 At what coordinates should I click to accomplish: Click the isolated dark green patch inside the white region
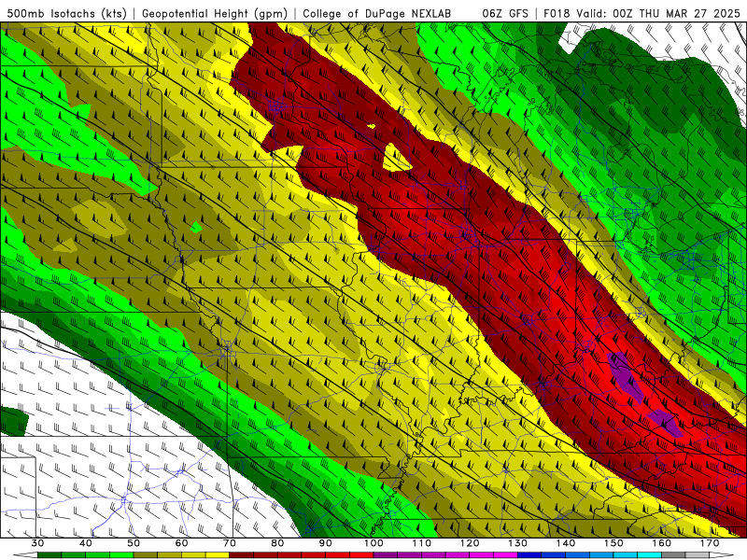14,421
